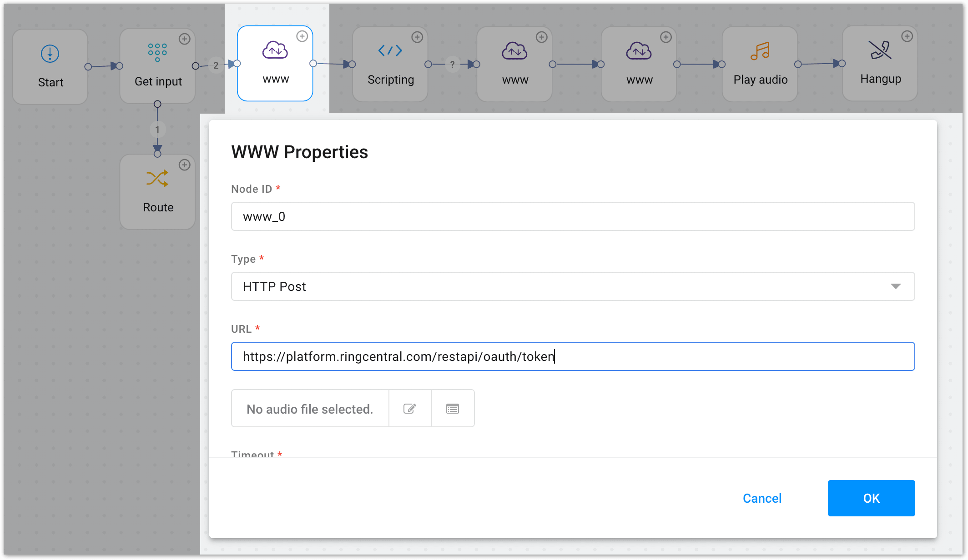Open the Scripting node
Image resolution: width=968 pixels, height=560 pixels.
[390, 51]
